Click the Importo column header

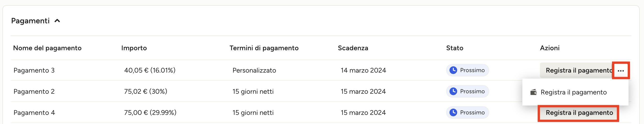(x=134, y=48)
